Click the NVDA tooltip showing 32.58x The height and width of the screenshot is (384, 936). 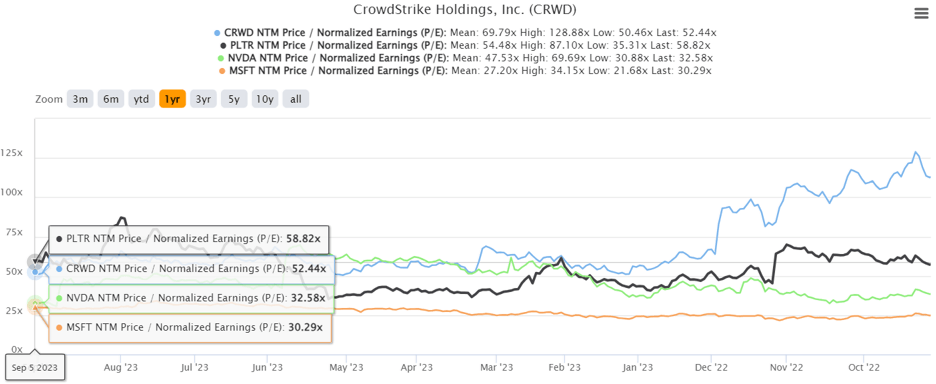(x=189, y=298)
